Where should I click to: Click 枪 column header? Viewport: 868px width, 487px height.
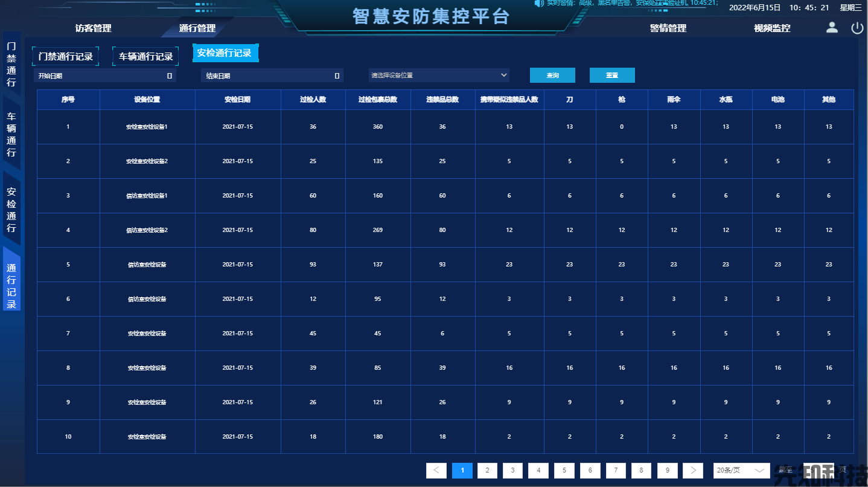point(622,100)
